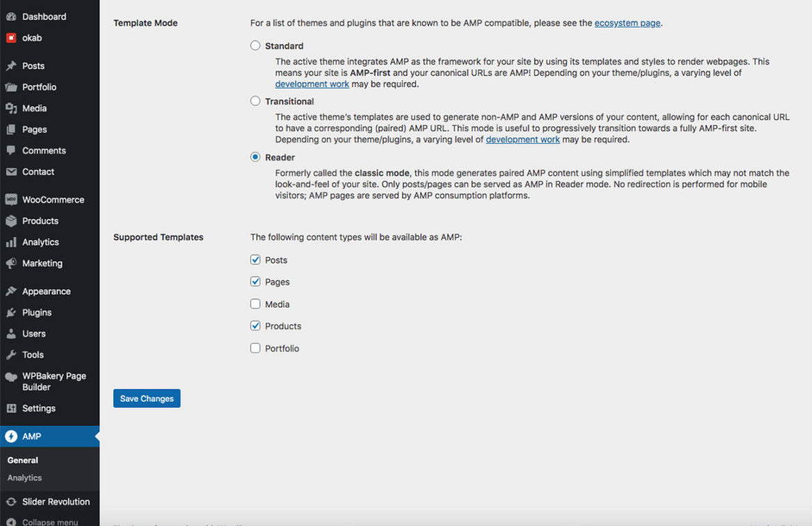Click the WPBakery Page Builder icon
Screen dimensions: 812x526
[11, 377]
